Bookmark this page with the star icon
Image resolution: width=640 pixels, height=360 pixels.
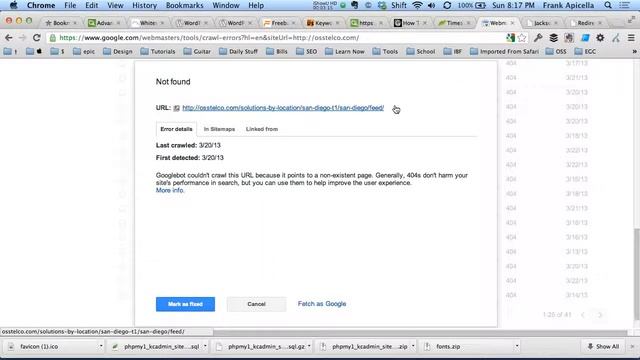point(522,38)
